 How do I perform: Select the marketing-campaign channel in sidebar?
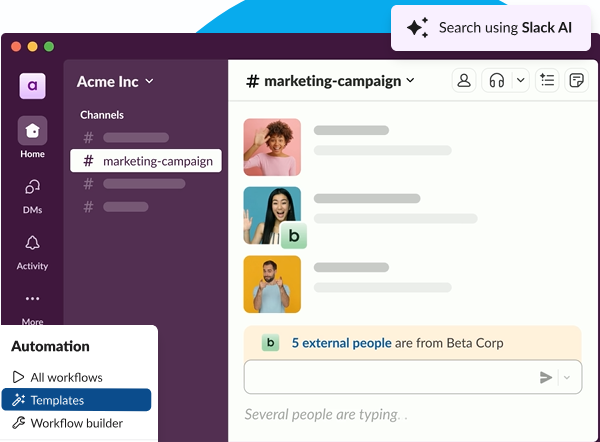coord(146,161)
